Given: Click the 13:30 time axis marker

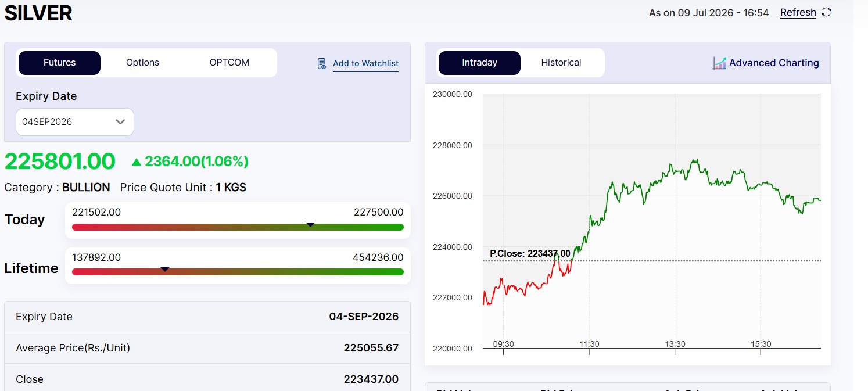Looking at the screenshot, I should point(675,345).
